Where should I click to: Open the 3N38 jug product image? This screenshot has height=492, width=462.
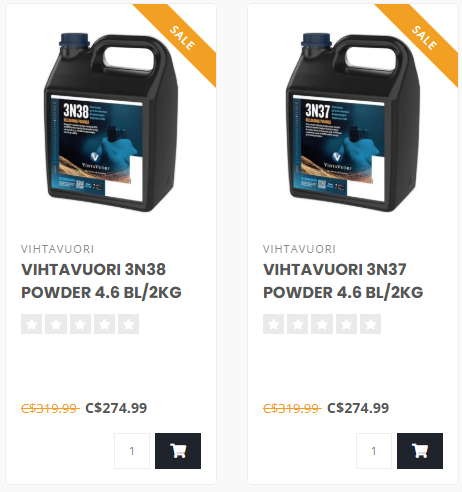(x=111, y=122)
